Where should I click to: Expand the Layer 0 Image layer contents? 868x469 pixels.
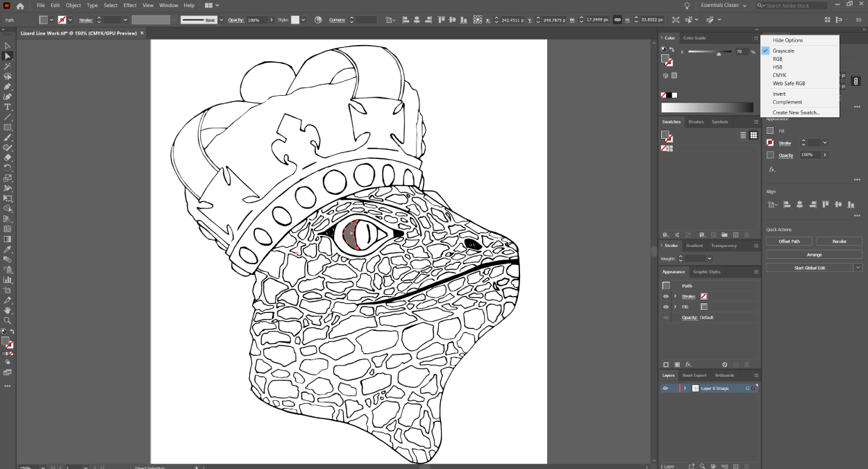coord(685,389)
